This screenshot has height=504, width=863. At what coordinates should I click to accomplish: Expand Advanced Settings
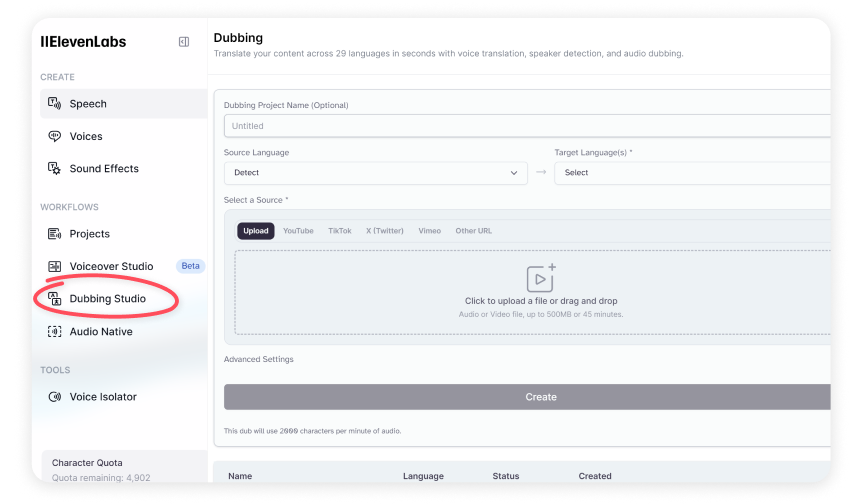[259, 359]
